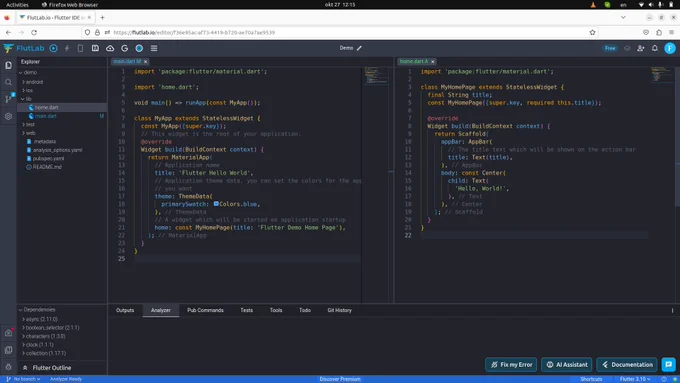The width and height of the screenshot is (680, 383).
Task: Click the greyed icon next to Free badge
Action: tap(627, 48)
